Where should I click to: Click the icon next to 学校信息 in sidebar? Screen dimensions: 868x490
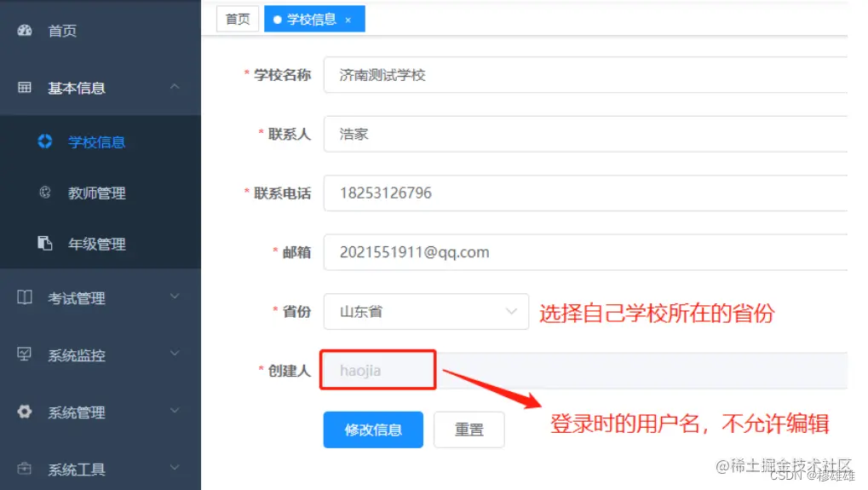(x=45, y=141)
